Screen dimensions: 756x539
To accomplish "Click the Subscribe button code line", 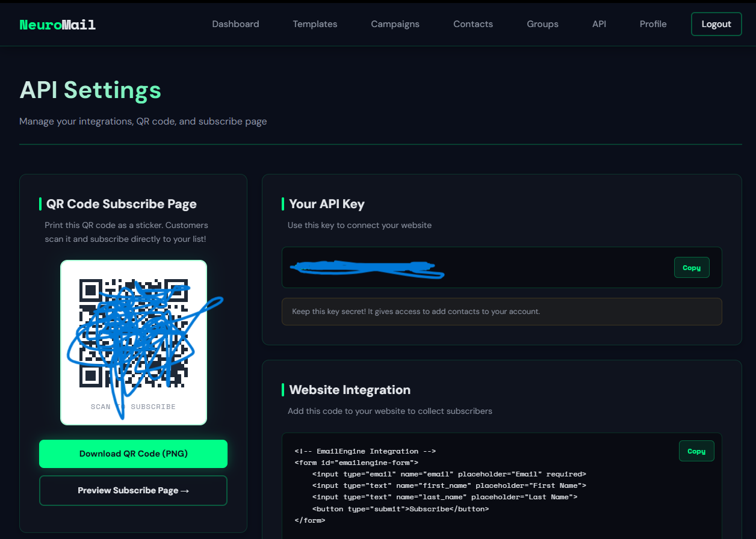I will coord(400,509).
